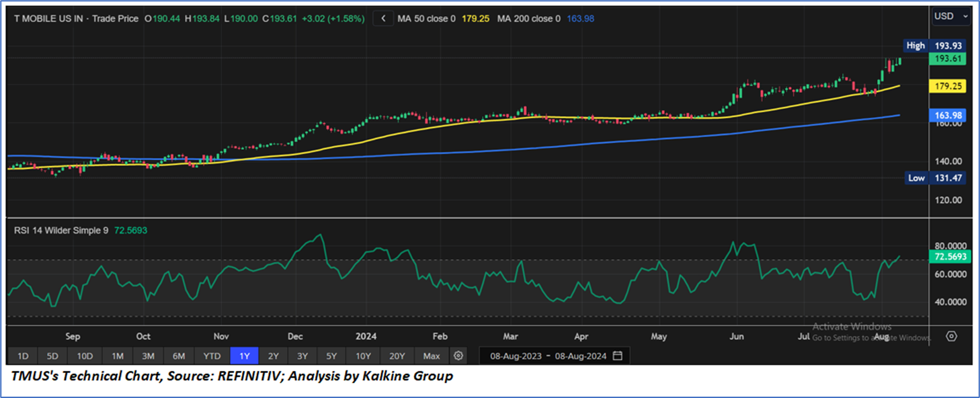Screen dimensions: 980x398
Task: Collapse the indicator legend with the left arrow
Action: click(383, 19)
